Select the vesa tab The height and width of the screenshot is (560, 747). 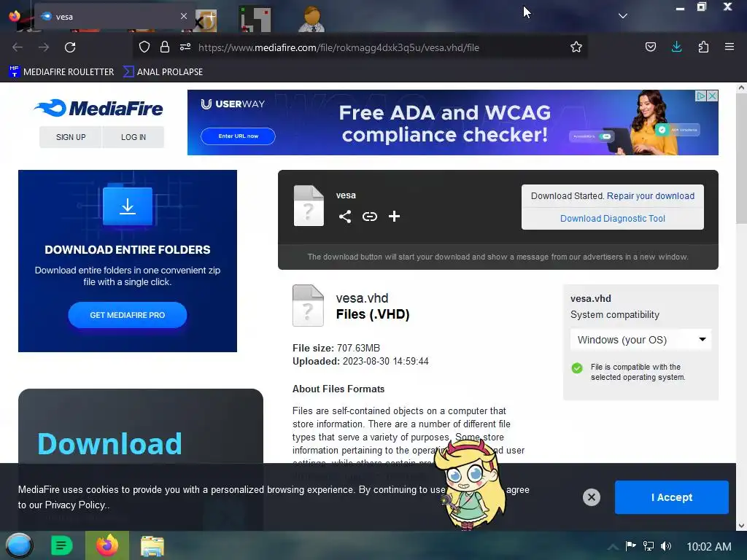pos(115,17)
